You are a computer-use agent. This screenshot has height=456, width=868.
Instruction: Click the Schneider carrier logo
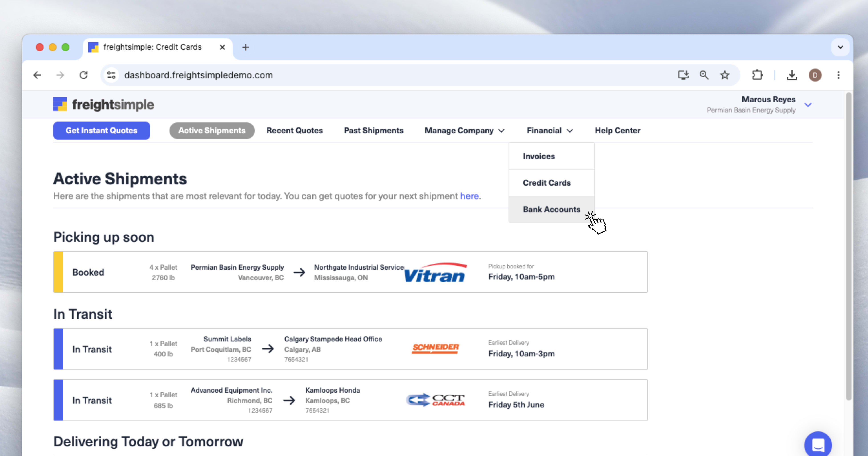coord(435,348)
